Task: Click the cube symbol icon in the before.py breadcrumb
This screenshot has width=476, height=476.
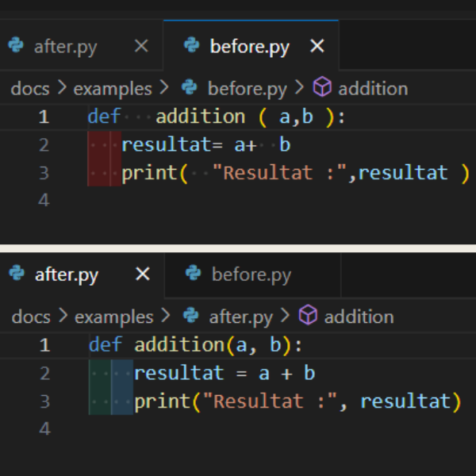Action: click(322, 87)
